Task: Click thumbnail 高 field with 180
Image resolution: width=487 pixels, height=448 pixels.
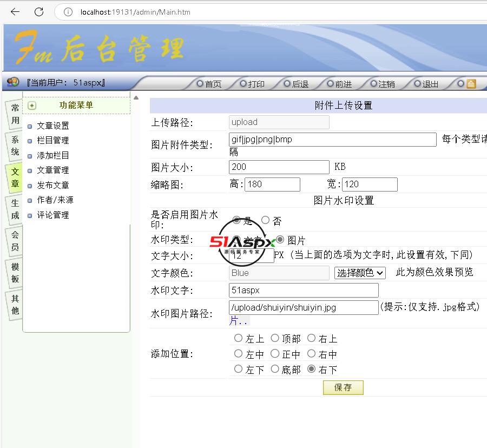Action: pyautogui.click(x=272, y=185)
